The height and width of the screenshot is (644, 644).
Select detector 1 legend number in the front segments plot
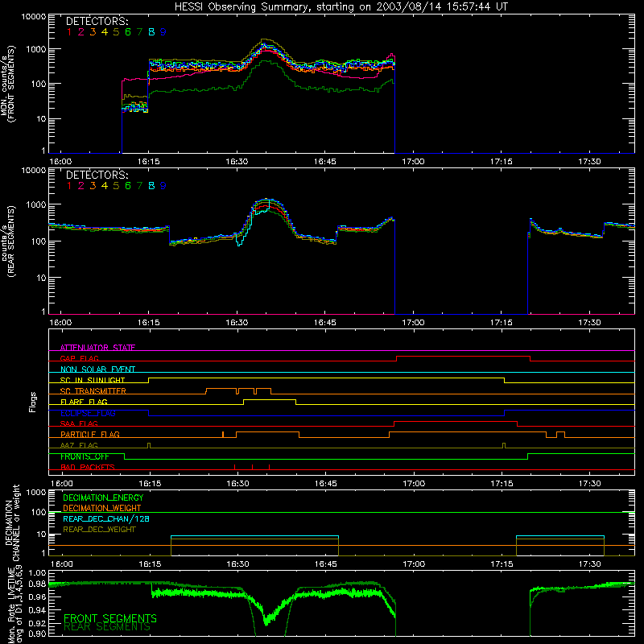69,32
